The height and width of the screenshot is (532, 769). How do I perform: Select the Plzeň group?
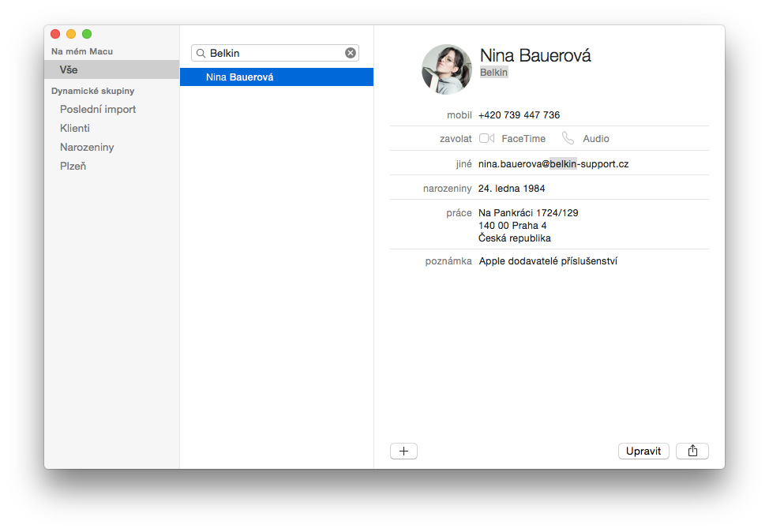pos(73,167)
